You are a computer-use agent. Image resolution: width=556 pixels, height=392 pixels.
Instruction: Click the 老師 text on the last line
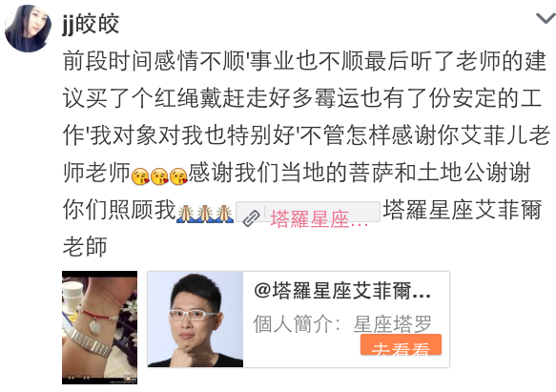pyautogui.click(x=85, y=247)
